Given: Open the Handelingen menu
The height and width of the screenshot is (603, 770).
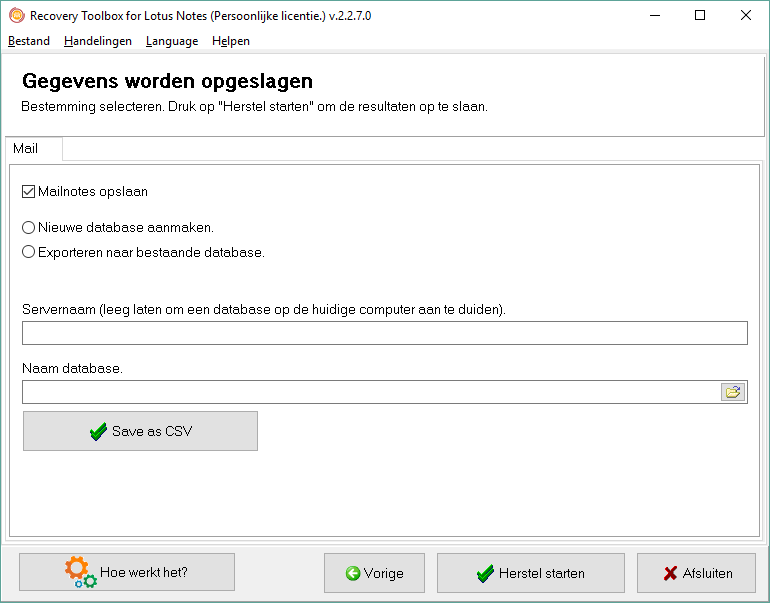Looking at the screenshot, I should coord(98,41).
